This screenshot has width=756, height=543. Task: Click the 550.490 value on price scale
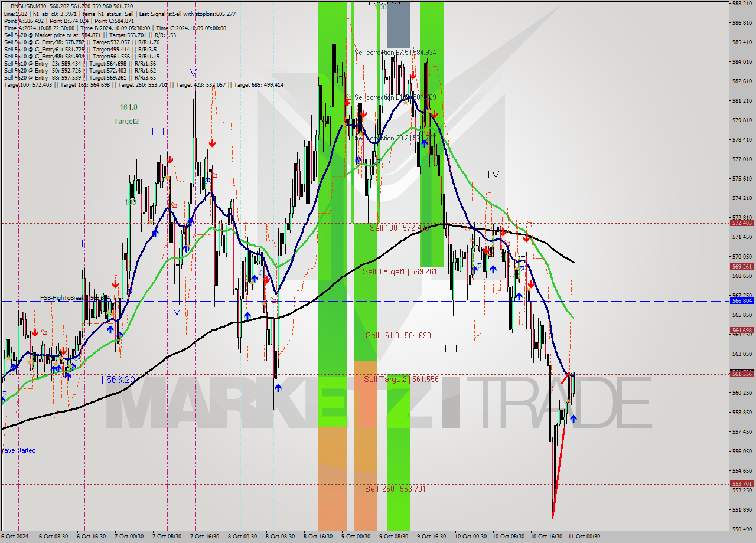click(x=741, y=529)
